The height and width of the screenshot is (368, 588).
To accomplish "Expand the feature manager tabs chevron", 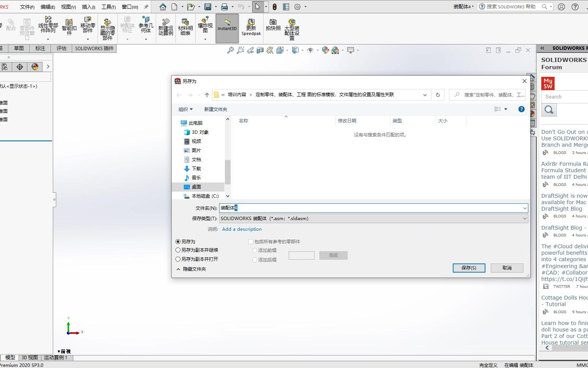I will [x=48, y=67].
